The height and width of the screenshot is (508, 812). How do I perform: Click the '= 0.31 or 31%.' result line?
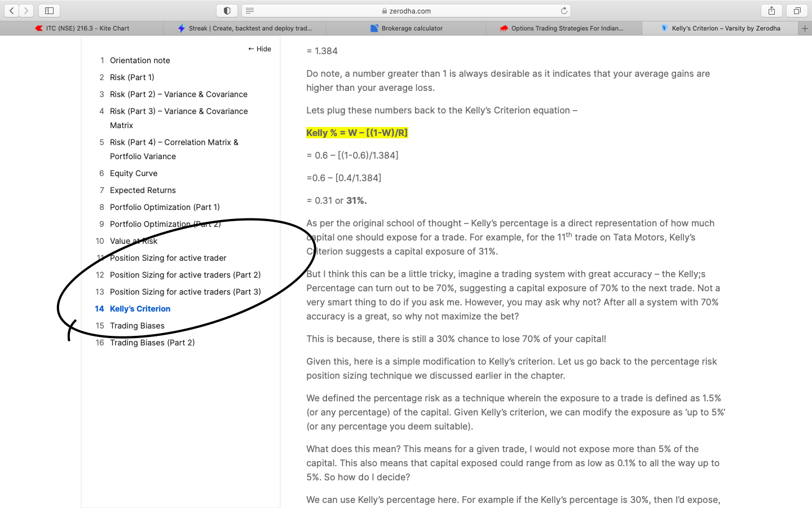(x=337, y=200)
